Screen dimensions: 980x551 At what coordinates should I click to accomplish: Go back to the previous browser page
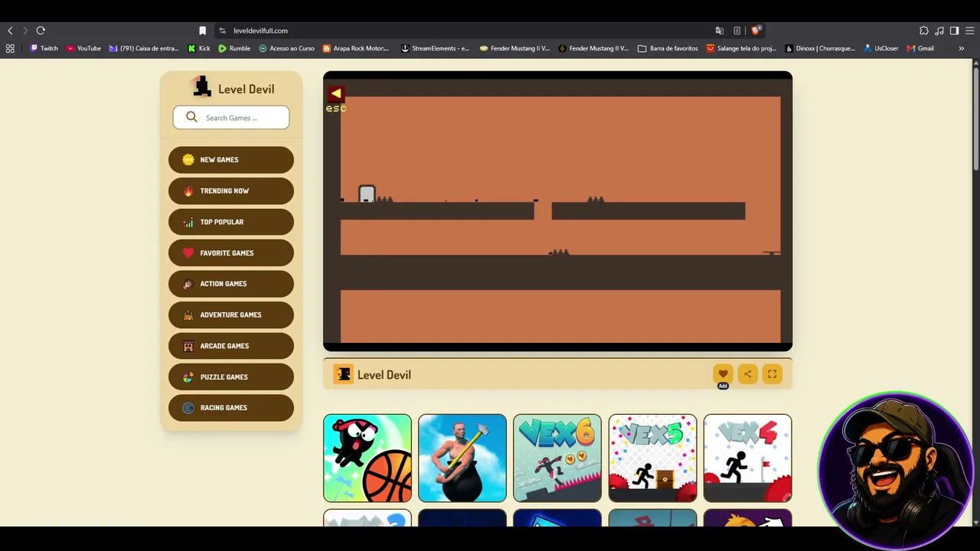[10, 31]
